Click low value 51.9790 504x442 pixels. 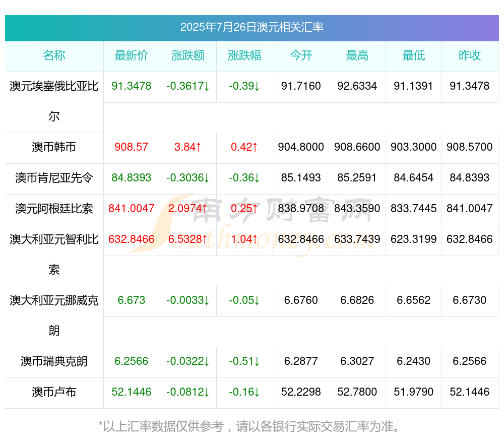point(413,392)
